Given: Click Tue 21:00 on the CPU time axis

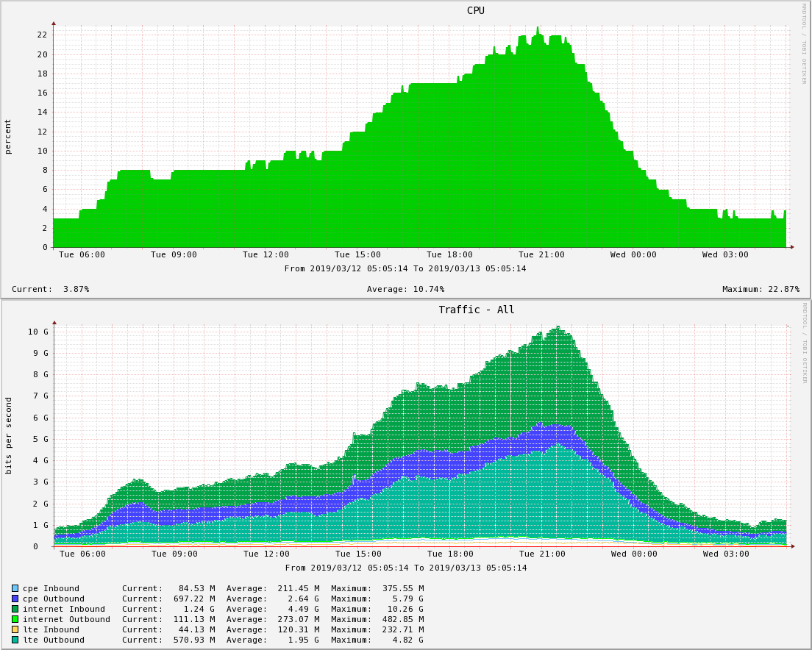Looking at the screenshot, I should pos(541,254).
